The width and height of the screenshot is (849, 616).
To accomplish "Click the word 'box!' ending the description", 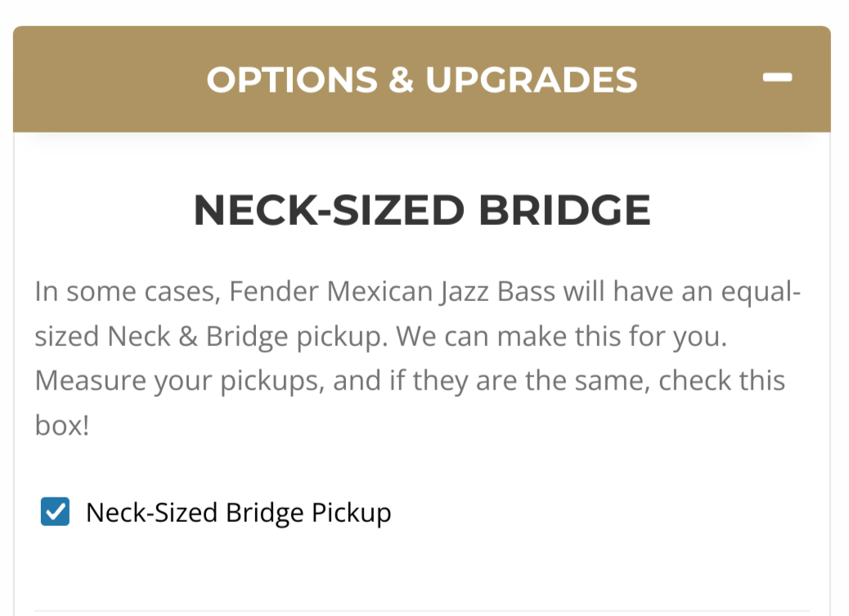I will (x=62, y=425).
